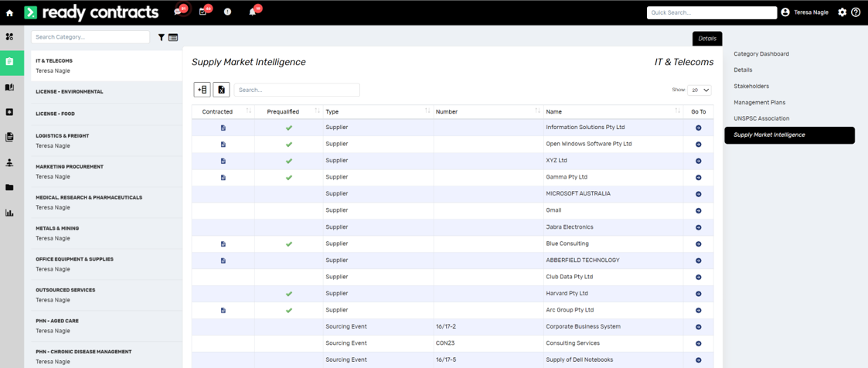This screenshot has height=368, width=868.
Task: Open the notifications bell icon
Action: point(253,12)
